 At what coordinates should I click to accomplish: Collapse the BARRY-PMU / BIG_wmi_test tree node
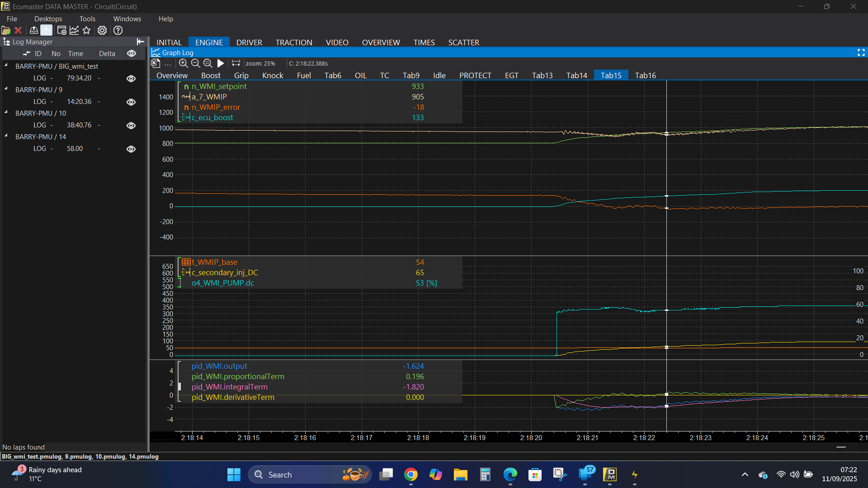6,66
